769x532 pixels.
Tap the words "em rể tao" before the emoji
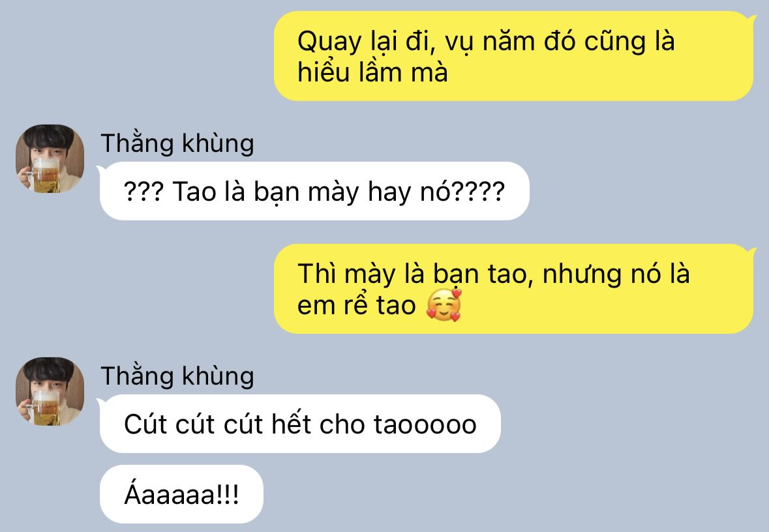coord(357,306)
